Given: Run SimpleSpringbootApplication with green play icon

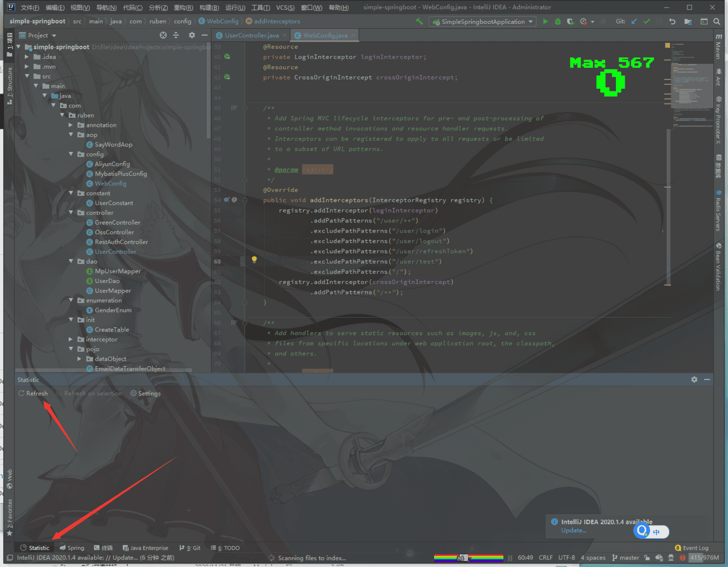Looking at the screenshot, I should click(x=545, y=22).
